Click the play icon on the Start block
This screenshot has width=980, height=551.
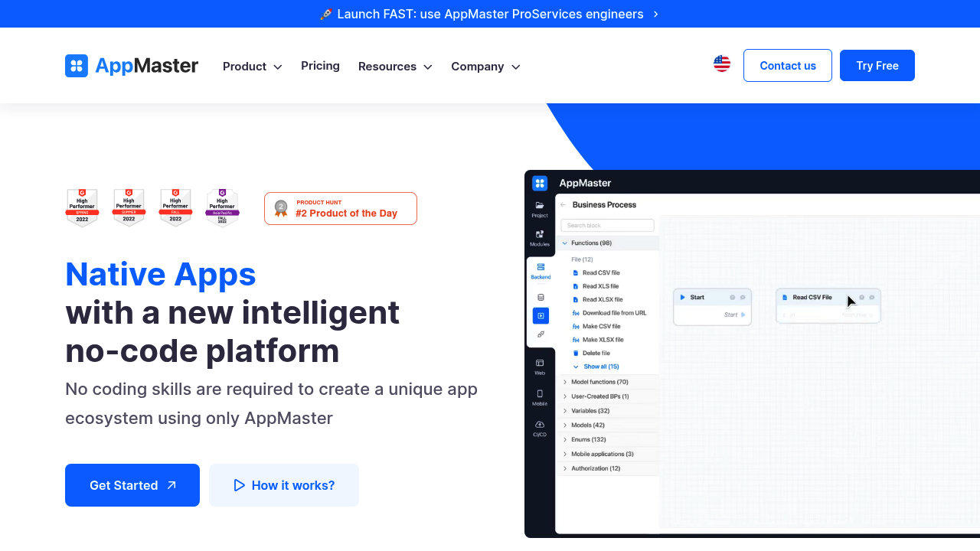682,297
